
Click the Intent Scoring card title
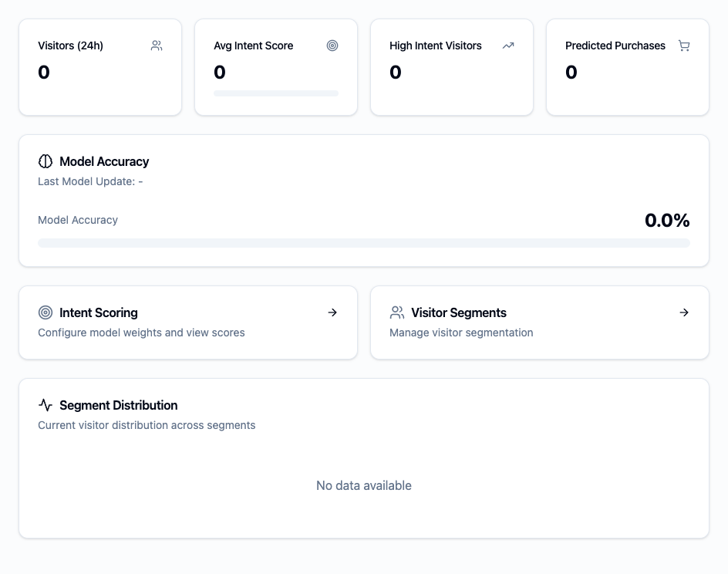99,312
